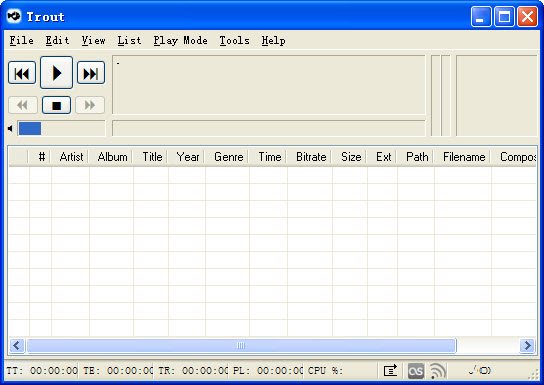Click the partially visible Composer column header
Viewport: 544px width, 385px height.
(514, 157)
